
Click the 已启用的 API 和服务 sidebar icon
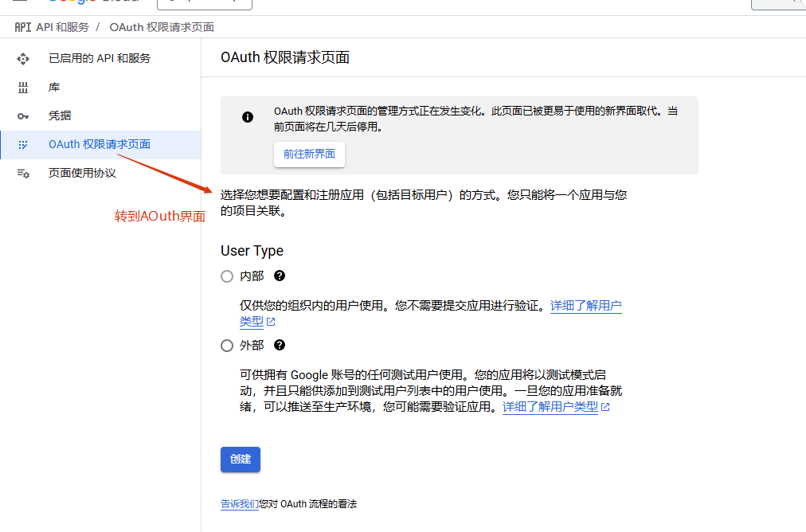tap(23, 59)
